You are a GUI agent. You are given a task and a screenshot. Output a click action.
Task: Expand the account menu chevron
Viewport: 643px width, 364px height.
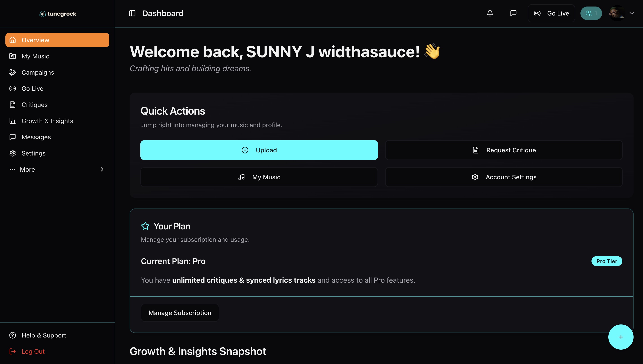coord(632,13)
